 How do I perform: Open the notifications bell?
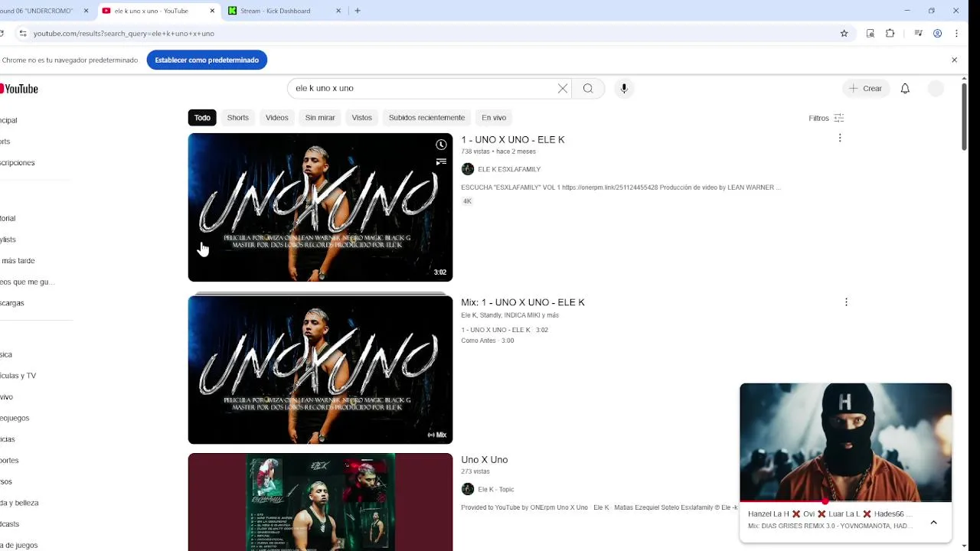click(905, 88)
